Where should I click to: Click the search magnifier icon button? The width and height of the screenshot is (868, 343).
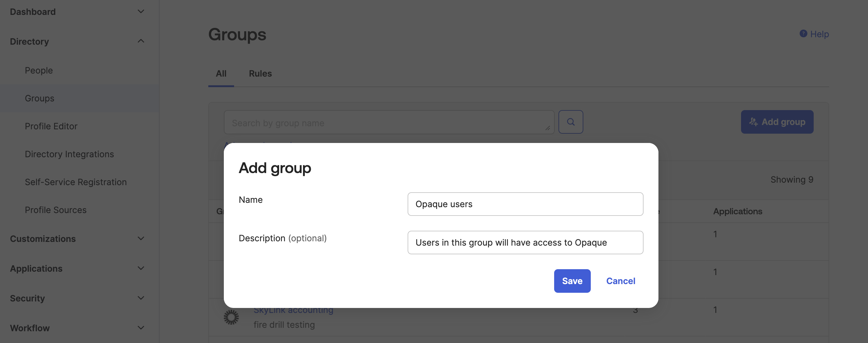click(571, 122)
